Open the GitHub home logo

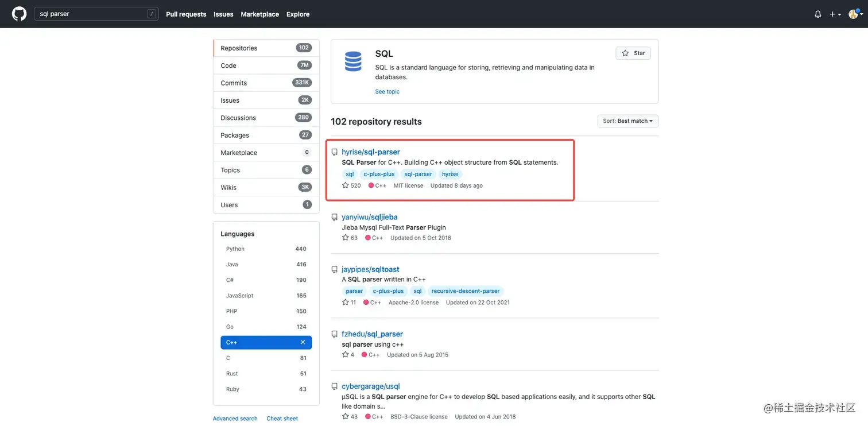20,14
